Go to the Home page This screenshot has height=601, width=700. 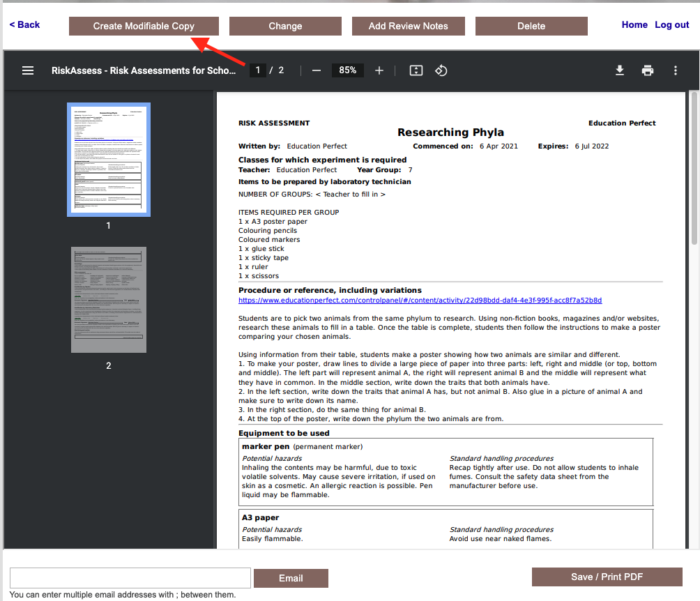click(634, 24)
